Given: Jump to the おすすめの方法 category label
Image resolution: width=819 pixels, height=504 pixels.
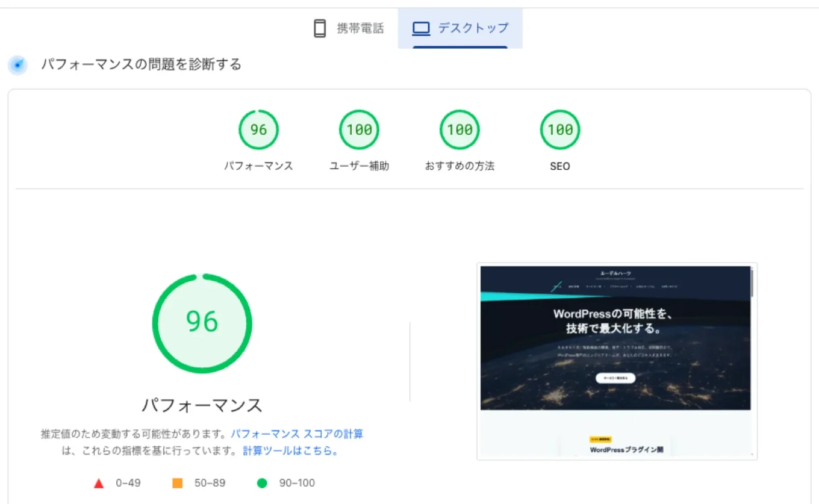Looking at the screenshot, I should pos(459,166).
